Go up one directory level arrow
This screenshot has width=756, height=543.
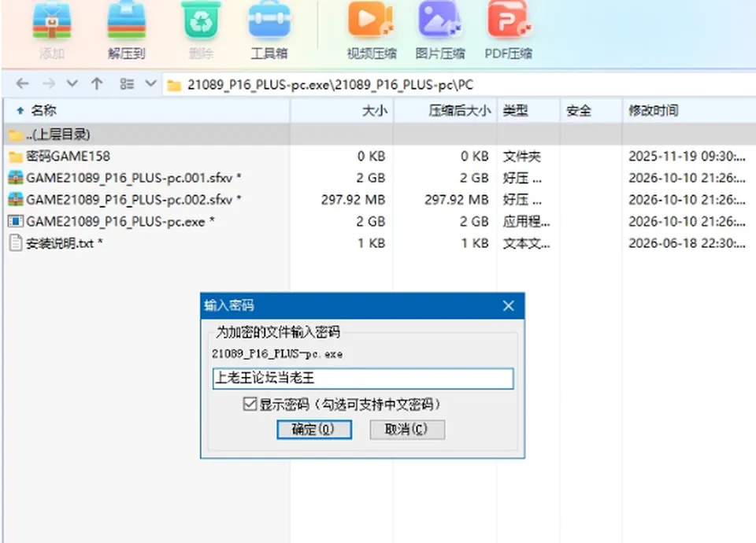pyautogui.click(x=97, y=84)
